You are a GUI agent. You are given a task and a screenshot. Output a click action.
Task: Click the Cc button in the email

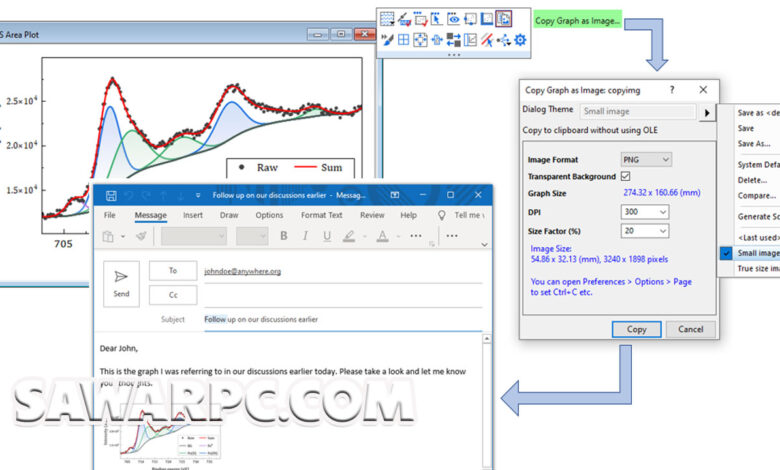[x=173, y=295]
